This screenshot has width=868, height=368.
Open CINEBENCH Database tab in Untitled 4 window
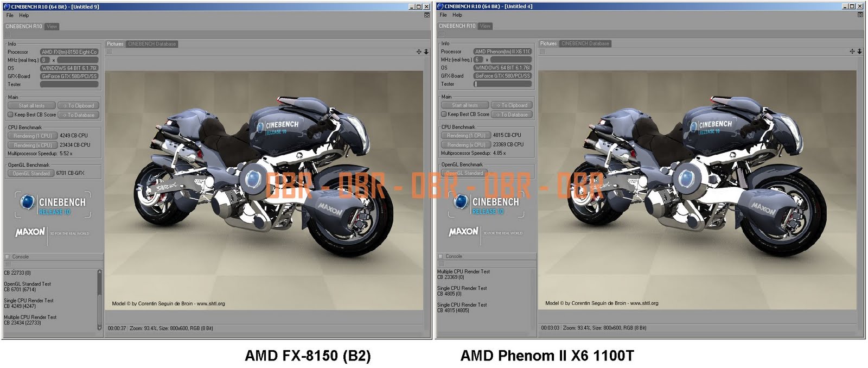tap(585, 43)
